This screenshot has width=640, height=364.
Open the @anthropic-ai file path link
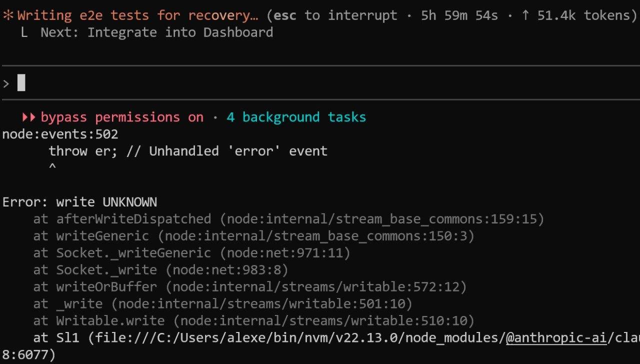pos(556,338)
